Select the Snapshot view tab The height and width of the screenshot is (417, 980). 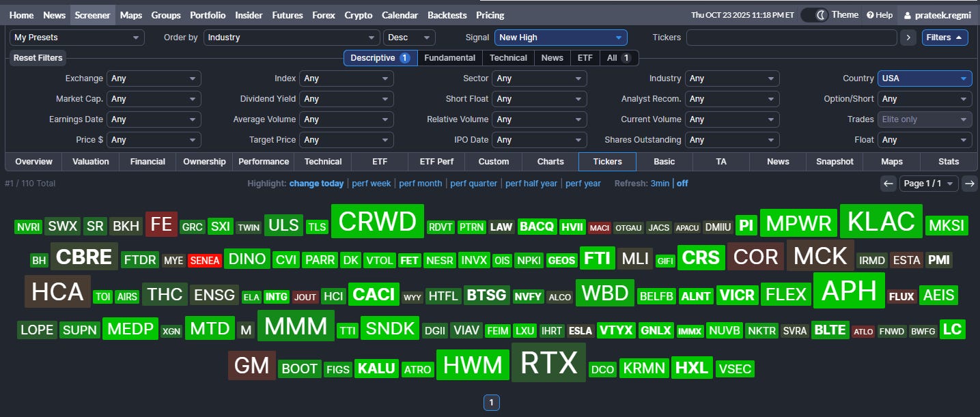click(835, 162)
